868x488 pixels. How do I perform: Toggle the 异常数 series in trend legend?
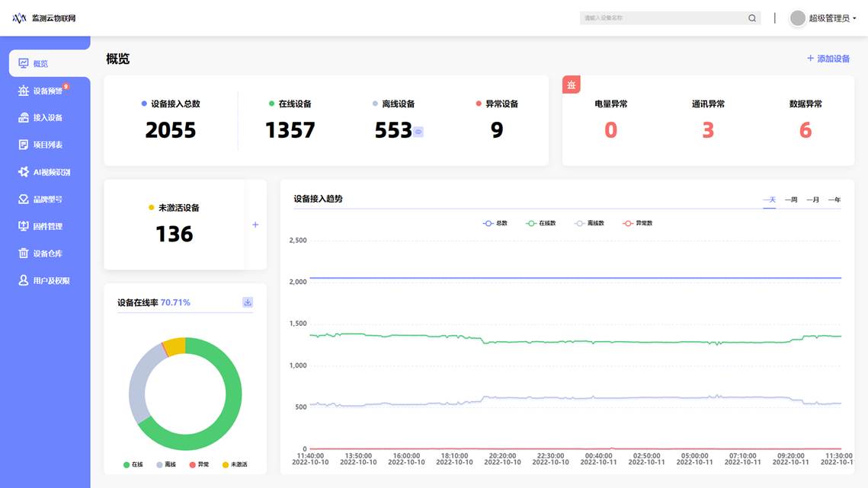[636, 223]
